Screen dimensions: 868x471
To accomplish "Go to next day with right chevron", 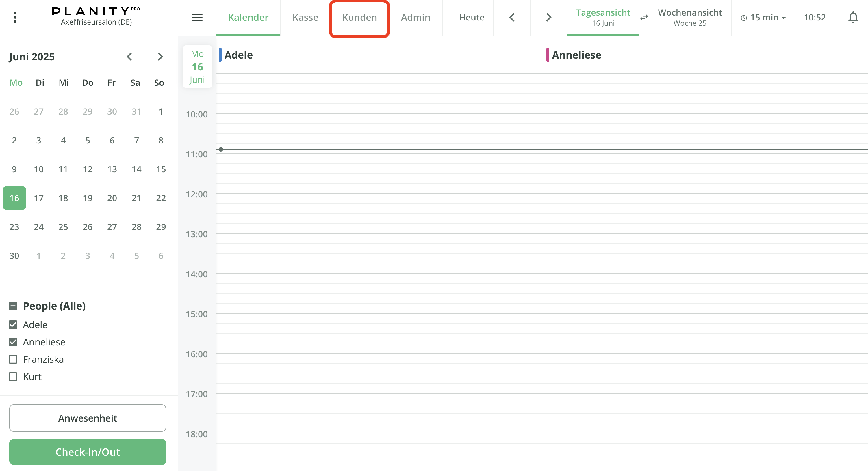I will [548, 18].
